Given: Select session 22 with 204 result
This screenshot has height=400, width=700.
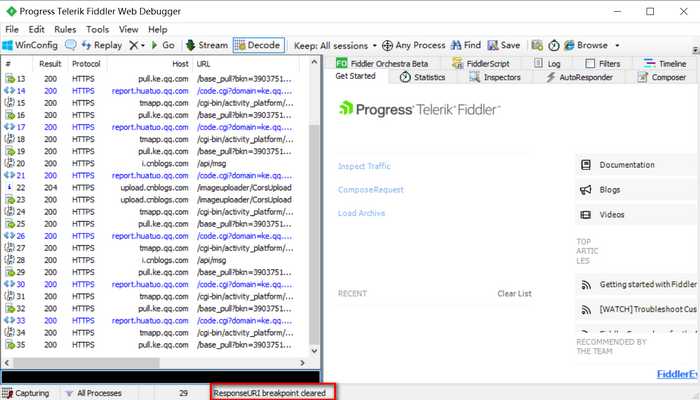Looking at the screenshot, I should tap(154, 188).
